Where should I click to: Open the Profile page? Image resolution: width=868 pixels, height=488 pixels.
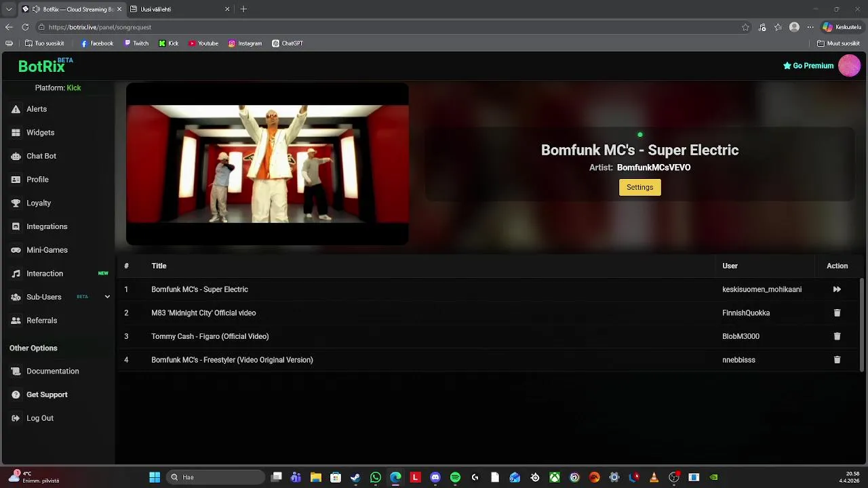pos(37,180)
